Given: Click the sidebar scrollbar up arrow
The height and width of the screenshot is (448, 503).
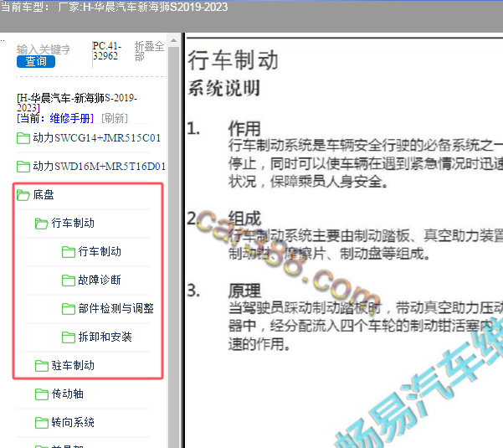Looking at the screenshot, I should 173,40.
